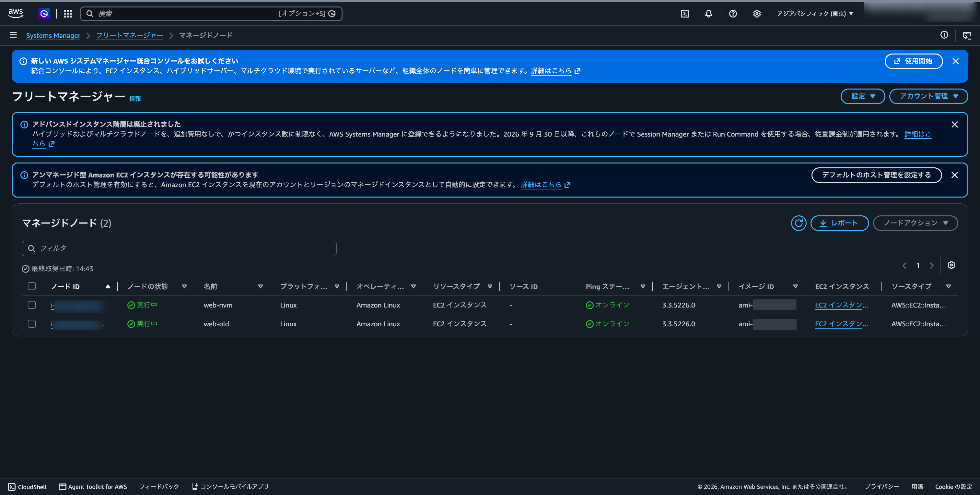This screenshot has width=980, height=495.
Task: Open 情報 link next to title
Action: coord(135,99)
